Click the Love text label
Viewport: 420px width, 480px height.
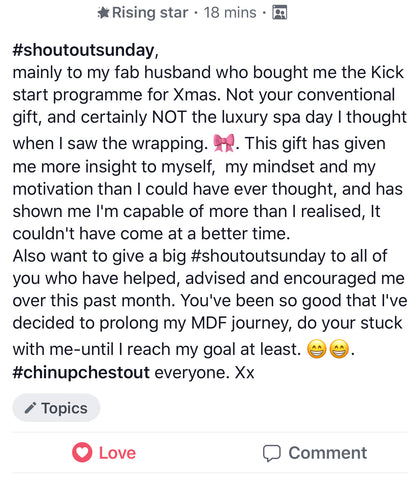(117, 453)
